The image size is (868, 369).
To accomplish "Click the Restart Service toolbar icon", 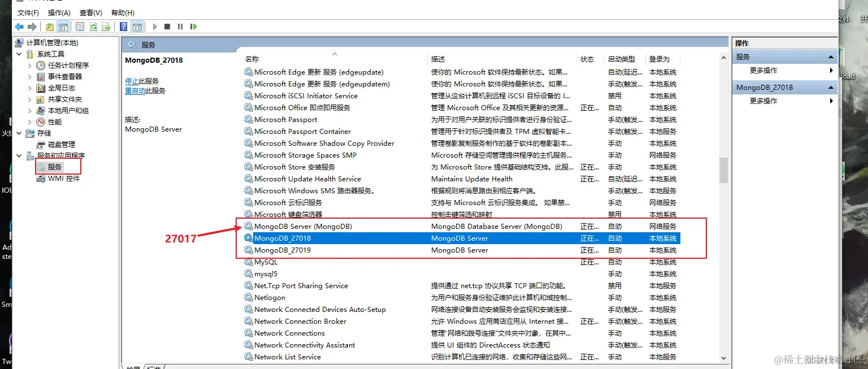I will click(x=193, y=27).
